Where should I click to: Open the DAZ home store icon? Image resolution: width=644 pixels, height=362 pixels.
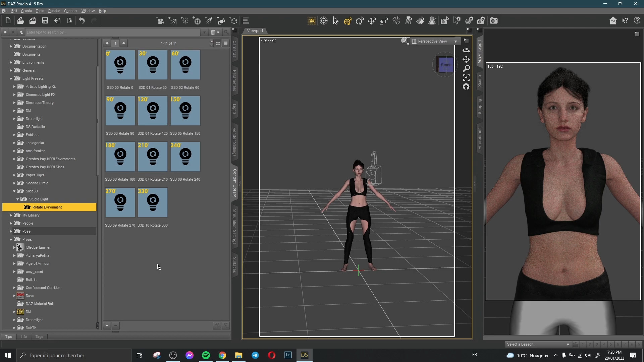click(613, 21)
